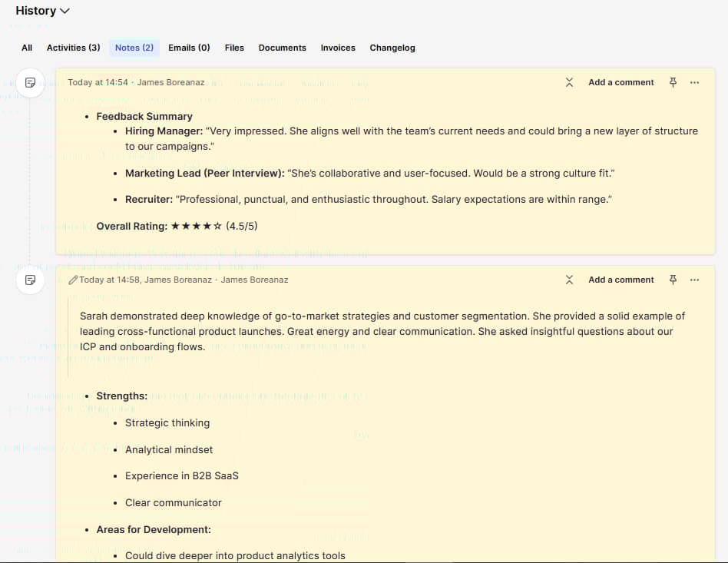Click the pencil edit icon on the second note
Viewport: 728px width, 563px height.
tap(73, 280)
